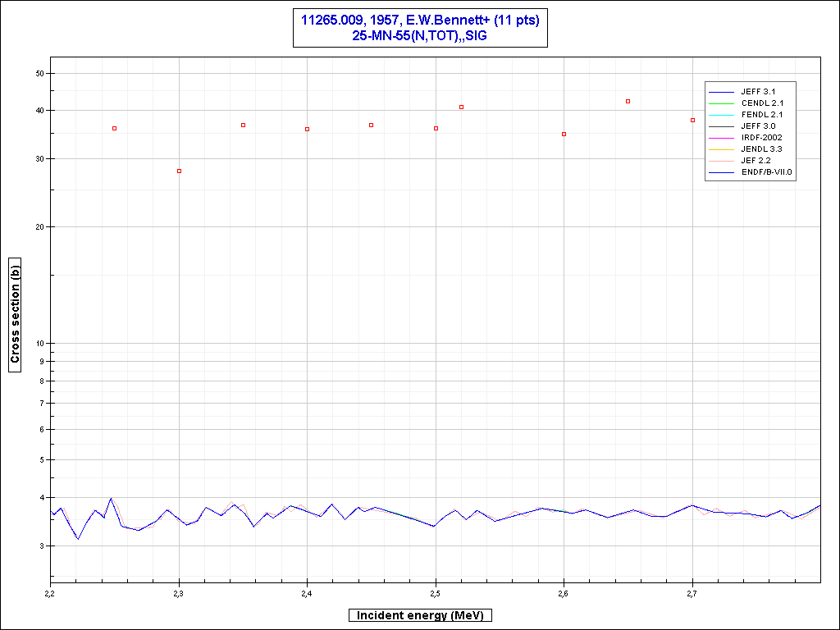Click the black data point at 2.6 MeV

[564, 134]
